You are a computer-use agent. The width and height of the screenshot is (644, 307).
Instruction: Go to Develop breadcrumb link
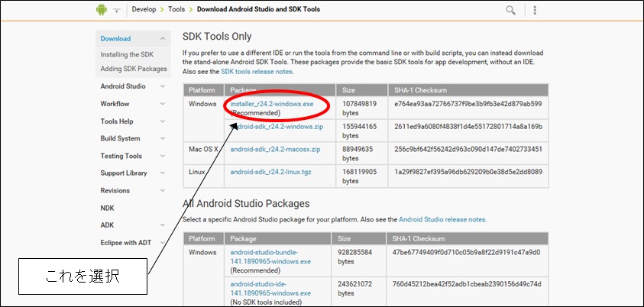[x=144, y=9]
